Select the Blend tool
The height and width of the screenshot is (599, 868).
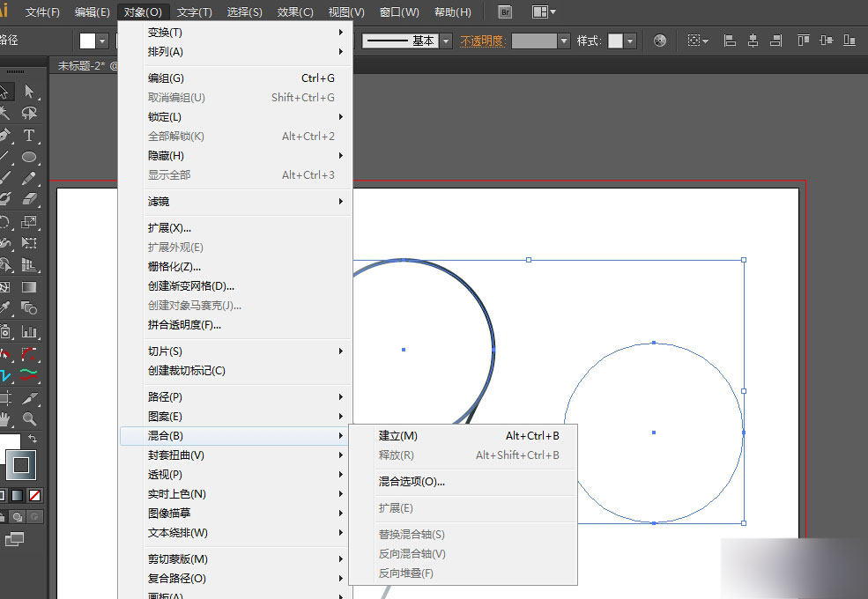29,307
